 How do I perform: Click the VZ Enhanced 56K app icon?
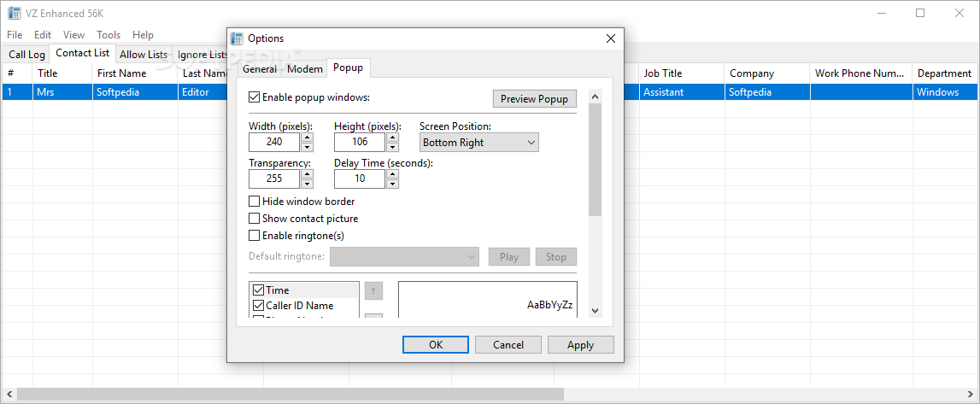[14, 13]
